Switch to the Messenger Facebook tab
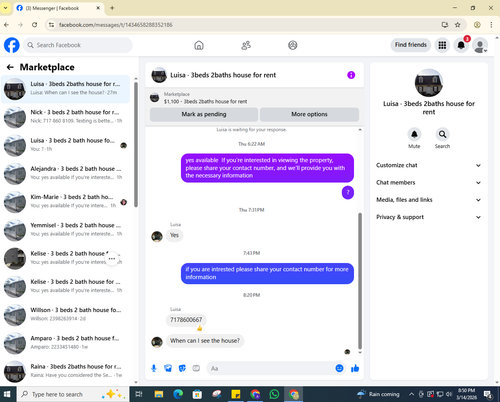Image resolution: width=500 pixels, height=402 pixels. (x=58, y=8)
